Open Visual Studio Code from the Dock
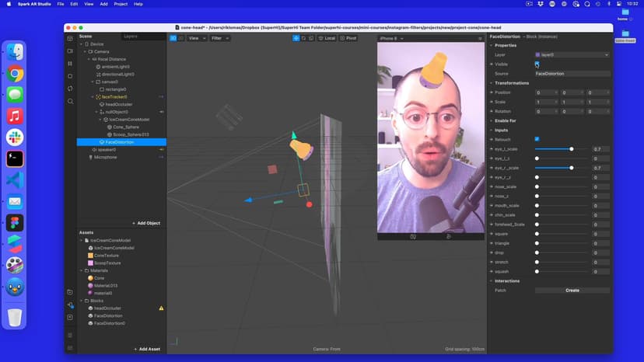Screen dimensions: 644x362 [15, 180]
